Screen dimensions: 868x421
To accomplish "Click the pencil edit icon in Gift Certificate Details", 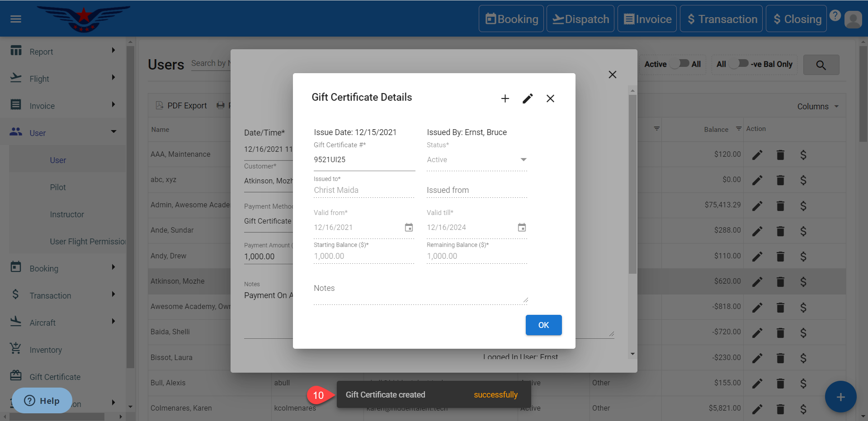I will 528,98.
